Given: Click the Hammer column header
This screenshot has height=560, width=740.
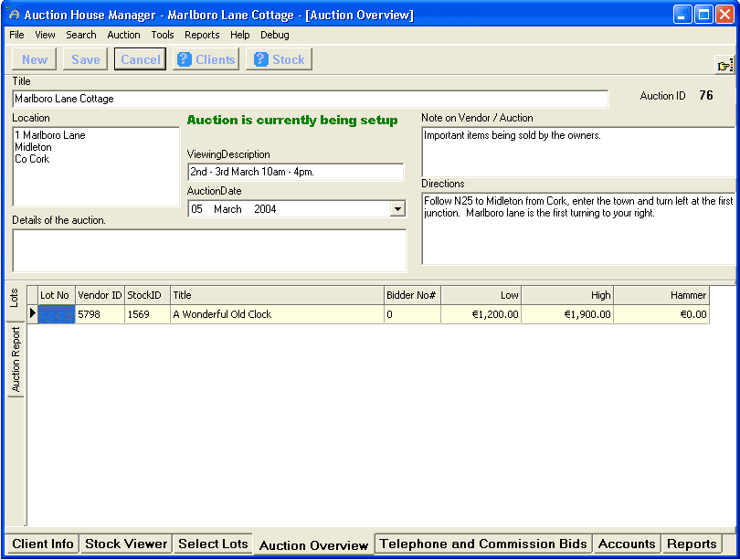Looking at the screenshot, I should coord(661,295).
